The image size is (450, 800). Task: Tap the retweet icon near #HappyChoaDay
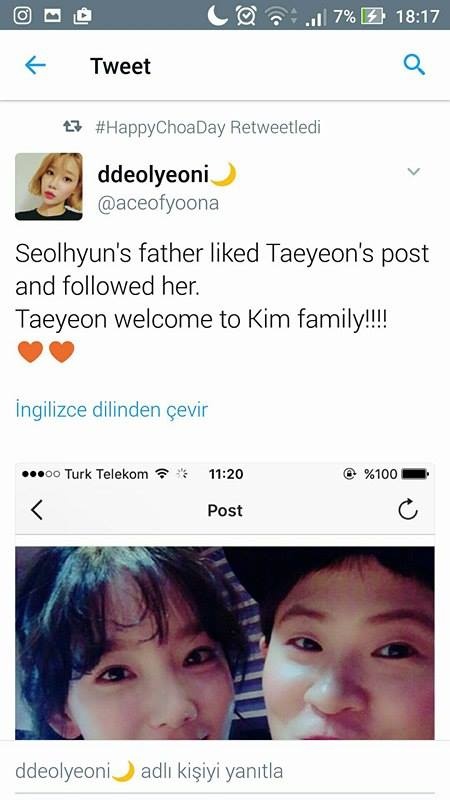[72, 127]
